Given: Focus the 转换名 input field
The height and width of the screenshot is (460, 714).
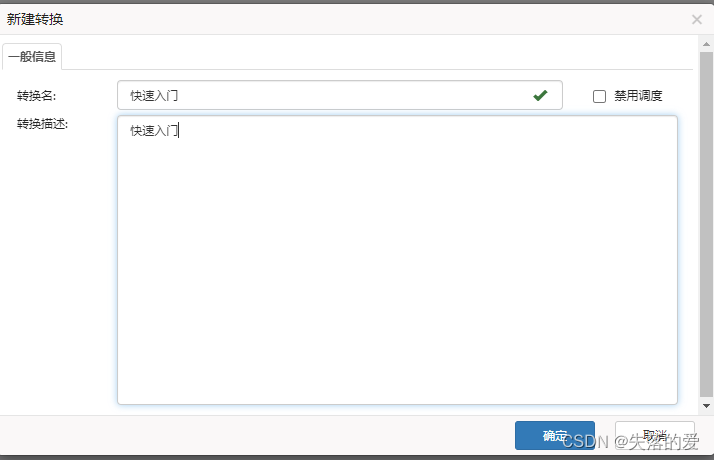Looking at the screenshot, I should click(x=340, y=95).
